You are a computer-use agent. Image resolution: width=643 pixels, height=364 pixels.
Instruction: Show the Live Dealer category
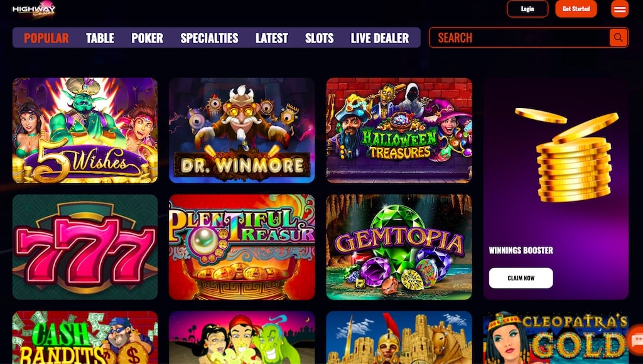pos(380,38)
